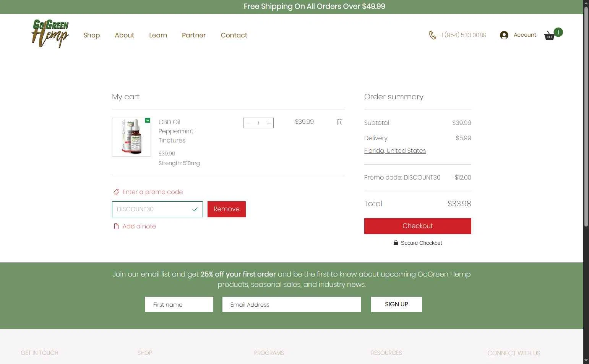Delete CBD Oil item with trash icon
This screenshot has width=589, height=364.
(x=339, y=122)
